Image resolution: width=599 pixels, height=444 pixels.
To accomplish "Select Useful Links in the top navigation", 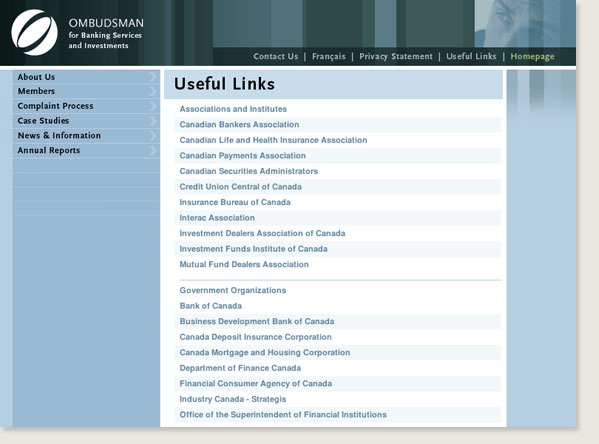I will 471,57.
